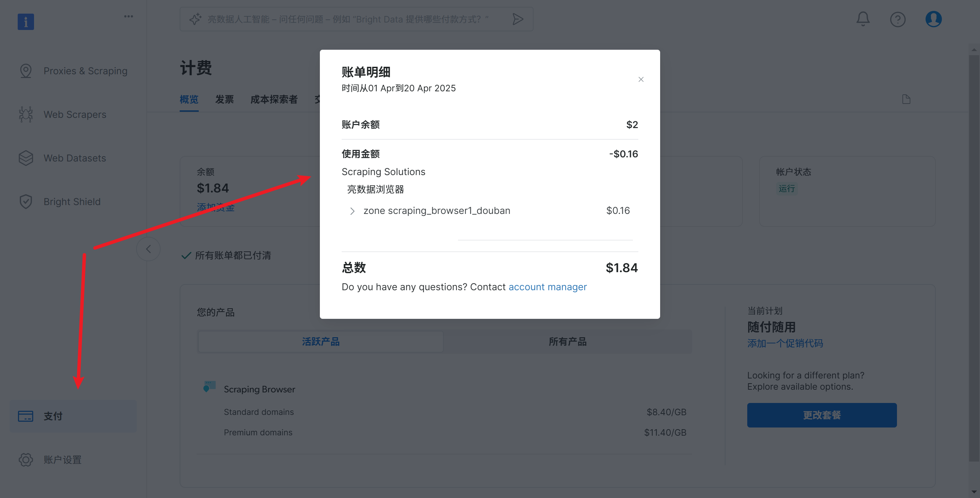
Task: Open the user profile avatar
Action: (933, 19)
